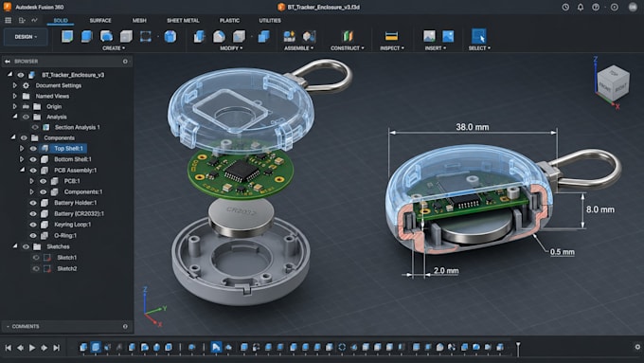
Task: Switch to the SURFACE tab
Action: [x=100, y=20]
